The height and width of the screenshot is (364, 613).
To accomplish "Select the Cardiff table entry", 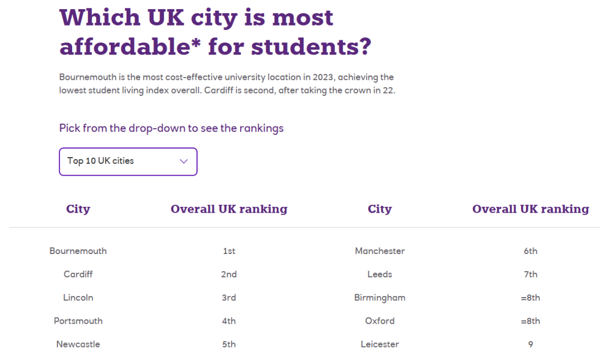I will pyautogui.click(x=78, y=274).
